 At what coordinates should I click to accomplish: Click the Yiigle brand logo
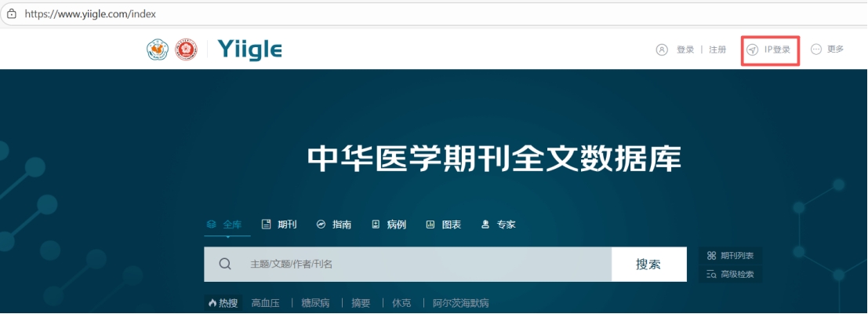tap(249, 49)
